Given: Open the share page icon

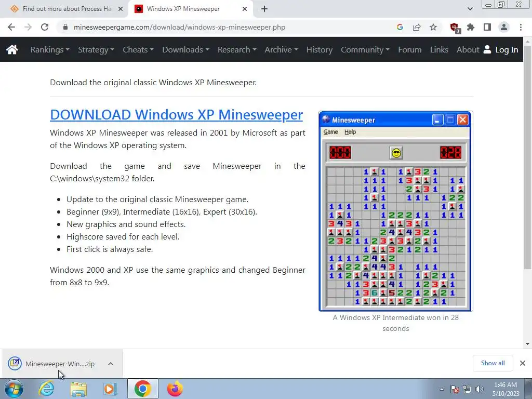Looking at the screenshot, I should click(x=417, y=27).
